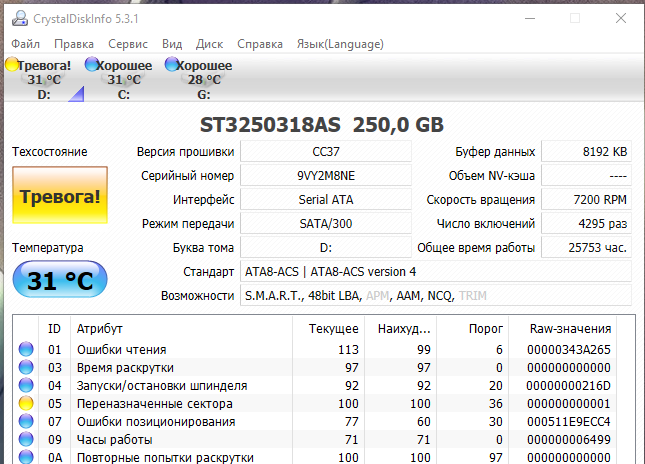Viewport: 645px width, 464px height.
Task: Click raw value 0000000216D
Action: 568,385
